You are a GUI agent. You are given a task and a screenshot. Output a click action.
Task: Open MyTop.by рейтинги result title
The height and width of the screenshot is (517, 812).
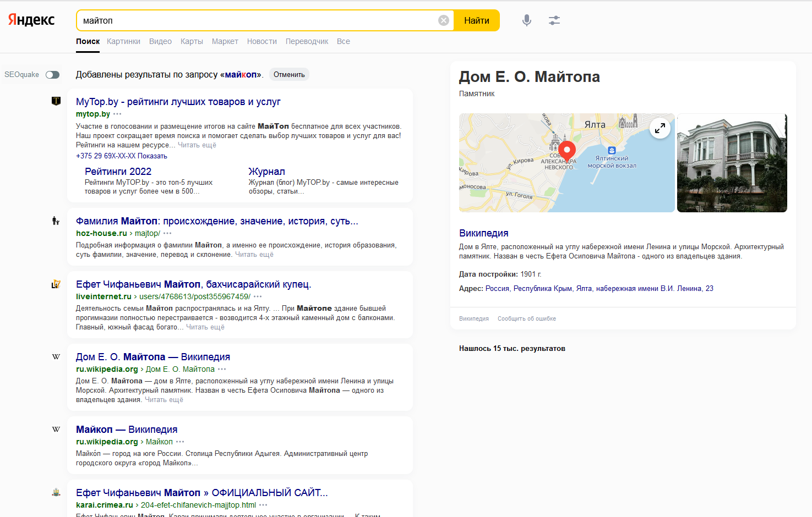[178, 102]
